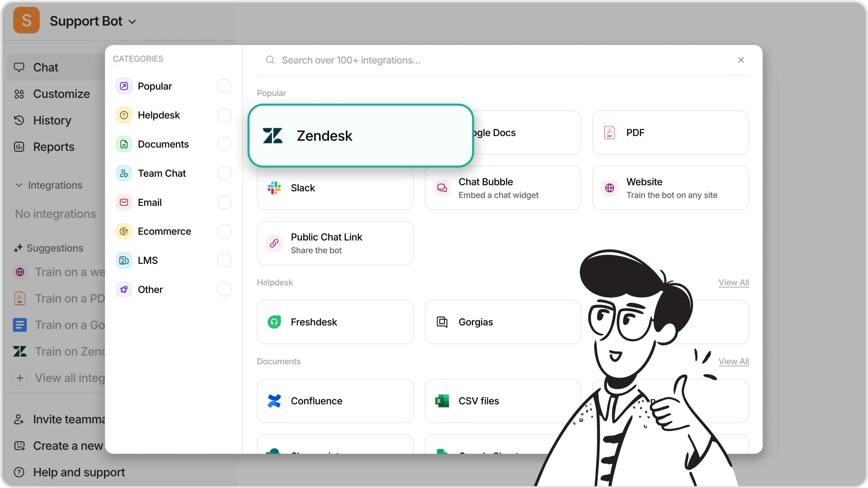Click View All under Helpdesk section
This screenshot has width=868, height=488.
(734, 282)
